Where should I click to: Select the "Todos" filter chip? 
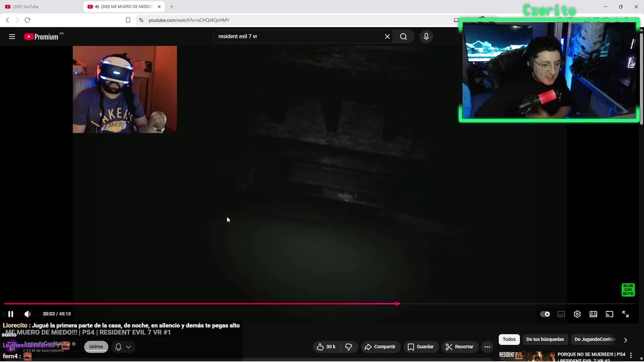tap(509, 339)
